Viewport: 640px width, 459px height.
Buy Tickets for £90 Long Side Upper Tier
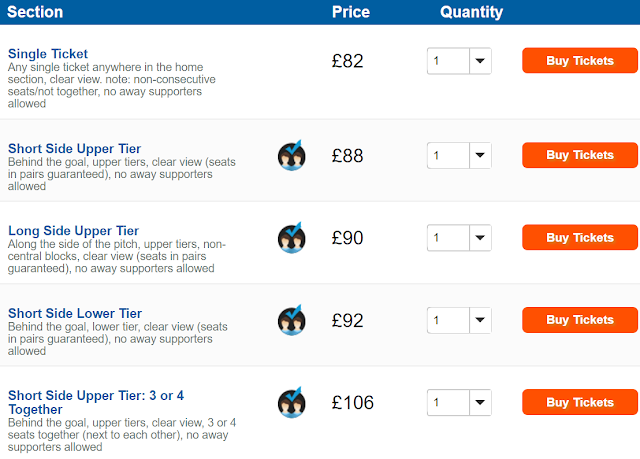pos(580,237)
